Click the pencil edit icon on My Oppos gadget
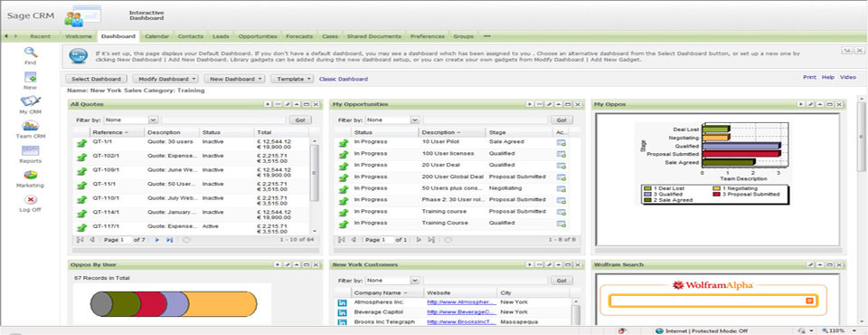 coord(810,104)
